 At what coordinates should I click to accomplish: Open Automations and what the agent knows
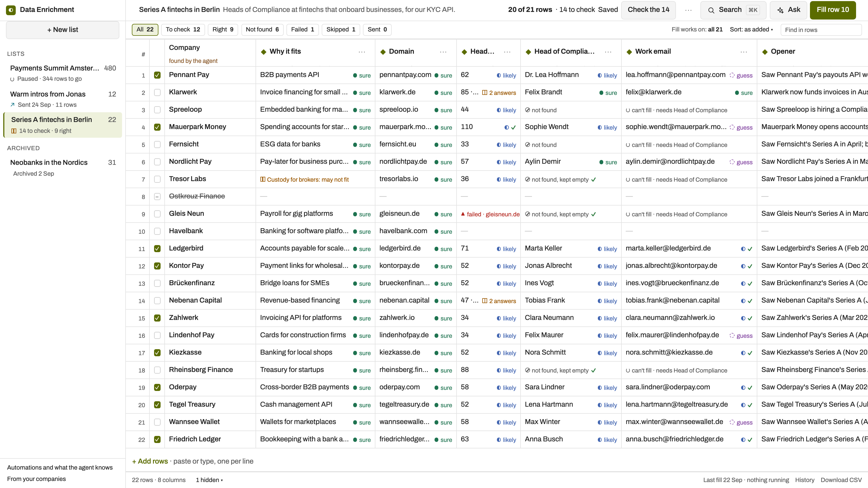coord(60,467)
